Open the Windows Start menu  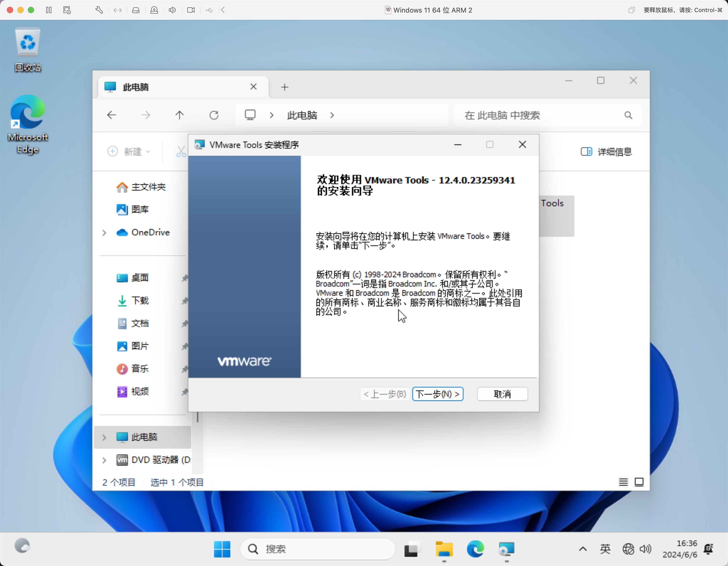[x=222, y=549]
